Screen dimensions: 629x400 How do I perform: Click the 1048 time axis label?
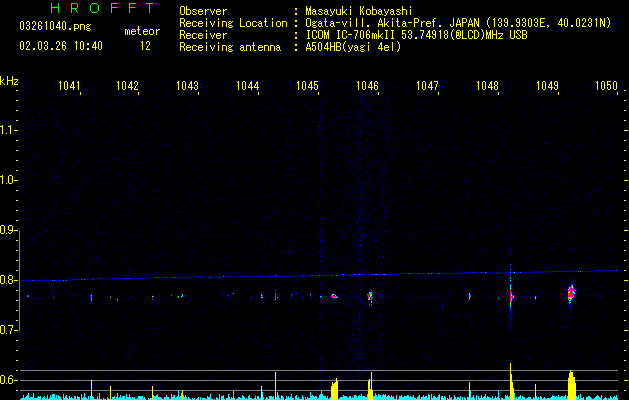(x=487, y=85)
